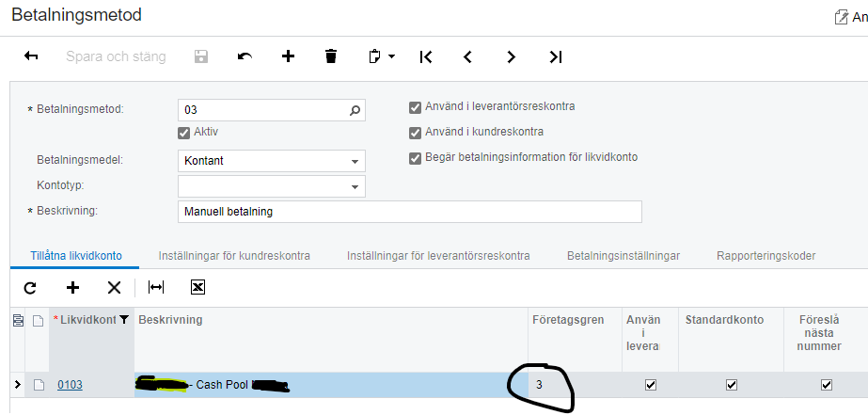The height and width of the screenshot is (415, 868).
Task: Delete the record with the trash icon
Action: (330, 56)
